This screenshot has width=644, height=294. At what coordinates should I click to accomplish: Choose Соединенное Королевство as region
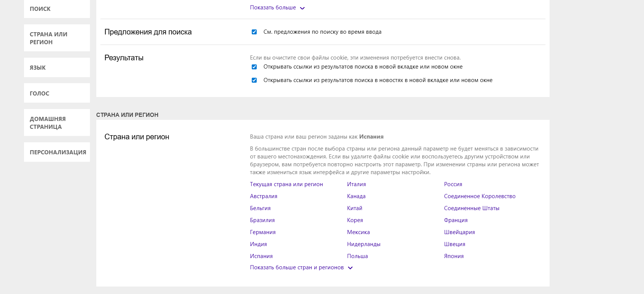480,196
